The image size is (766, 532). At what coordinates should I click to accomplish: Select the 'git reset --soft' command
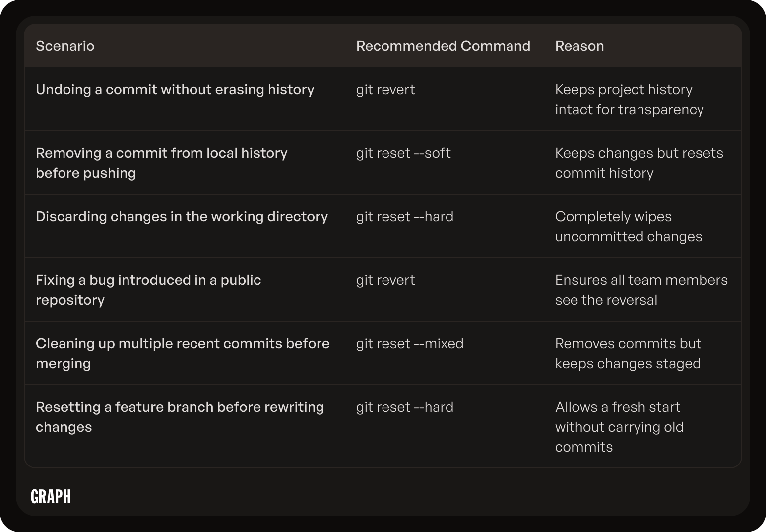pos(403,153)
